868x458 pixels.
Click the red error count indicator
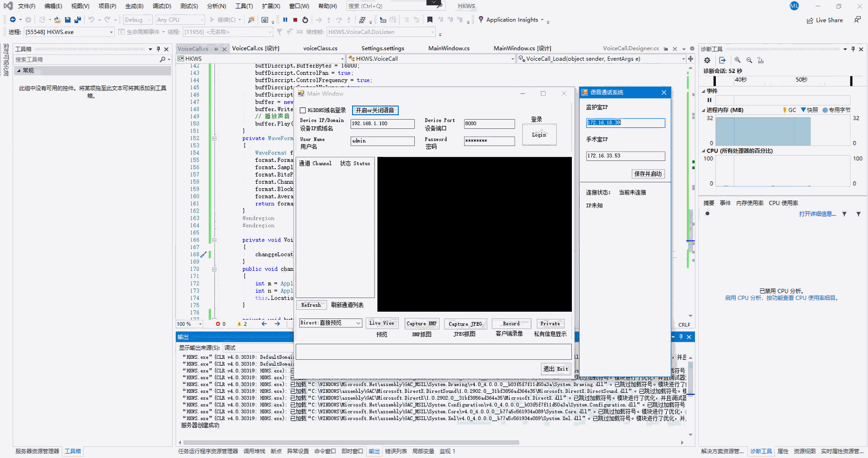tap(220, 324)
